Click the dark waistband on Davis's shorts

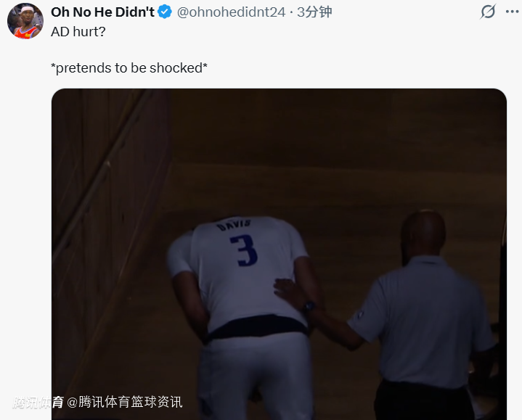(x=258, y=326)
